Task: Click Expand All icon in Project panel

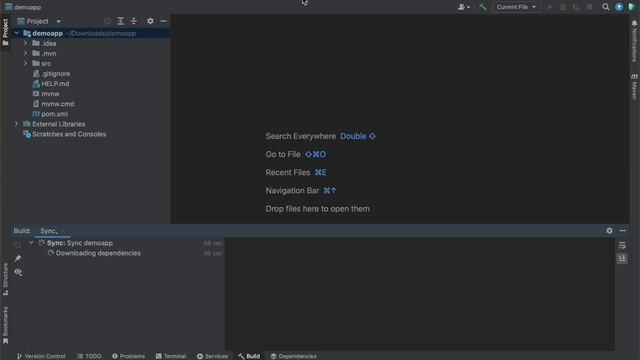Action: click(120, 21)
